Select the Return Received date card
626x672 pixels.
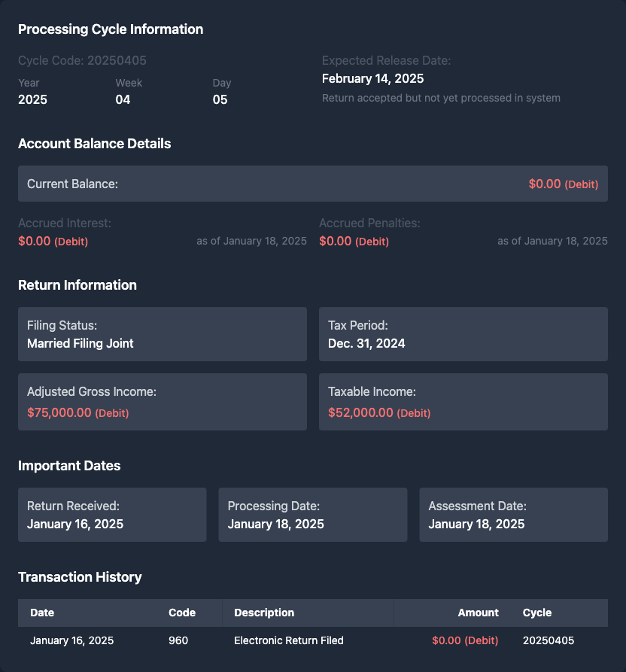tap(112, 515)
